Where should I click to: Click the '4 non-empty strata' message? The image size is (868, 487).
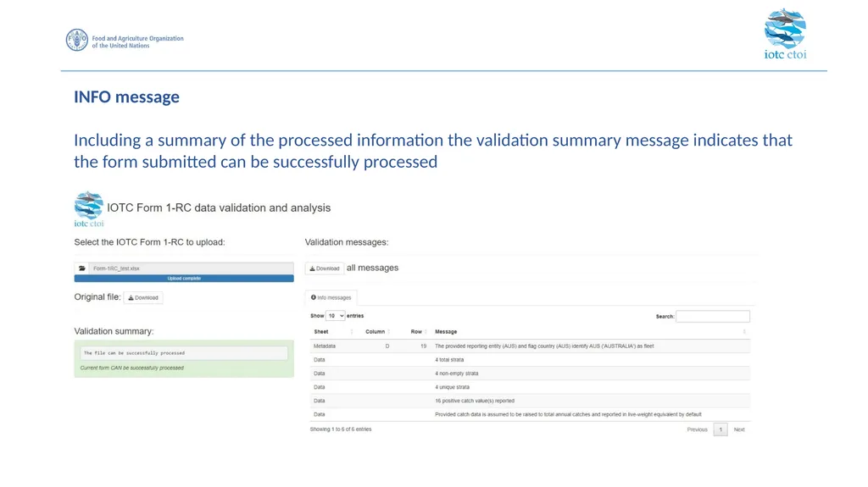click(457, 374)
